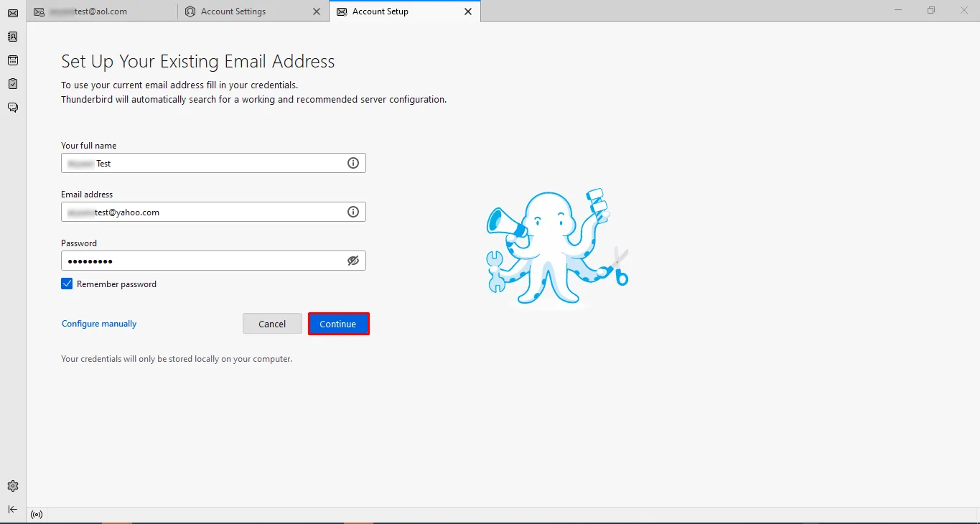Restore down the Thunderbird window
Screen dimensions: 980x524
pos(931,10)
